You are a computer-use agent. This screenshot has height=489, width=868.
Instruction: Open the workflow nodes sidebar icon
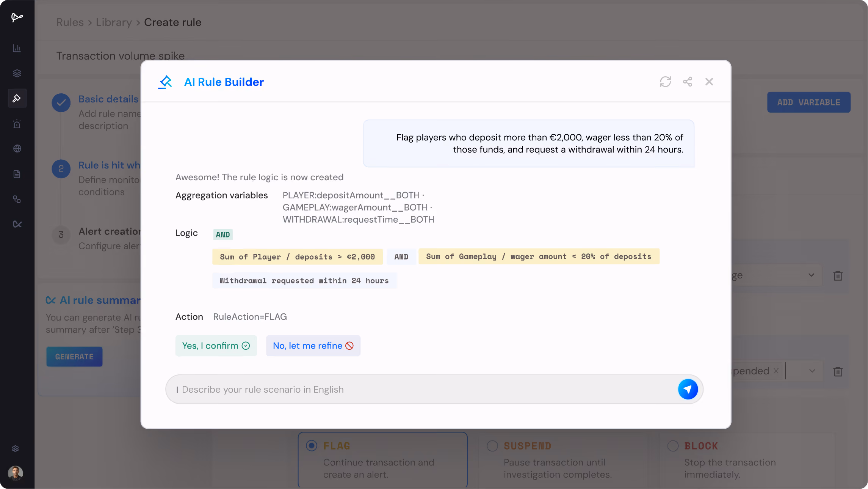pos(17,199)
